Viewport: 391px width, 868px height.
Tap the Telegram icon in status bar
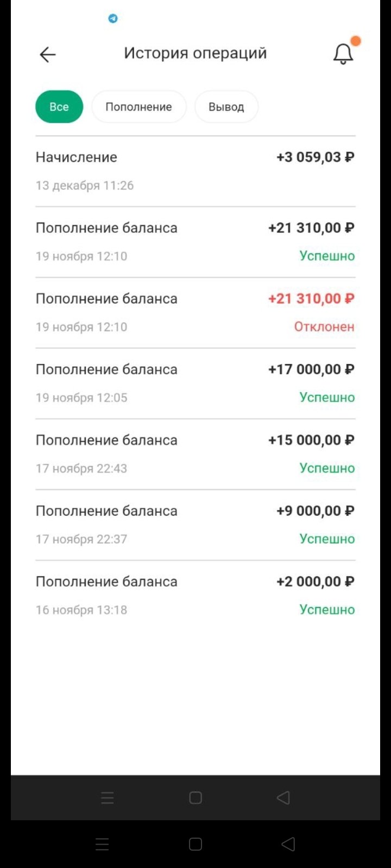[x=113, y=18]
